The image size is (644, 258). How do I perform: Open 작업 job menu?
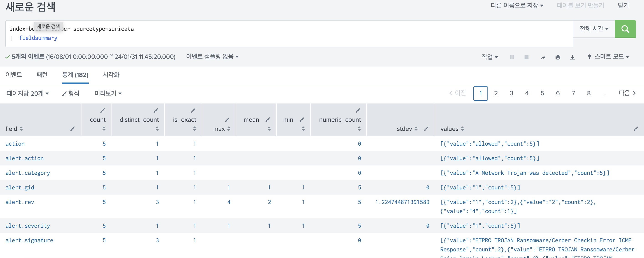point(490,57)
